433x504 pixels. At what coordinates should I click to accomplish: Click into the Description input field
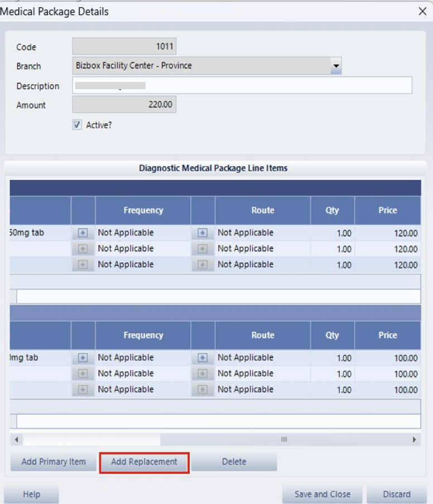coord(242,85)
